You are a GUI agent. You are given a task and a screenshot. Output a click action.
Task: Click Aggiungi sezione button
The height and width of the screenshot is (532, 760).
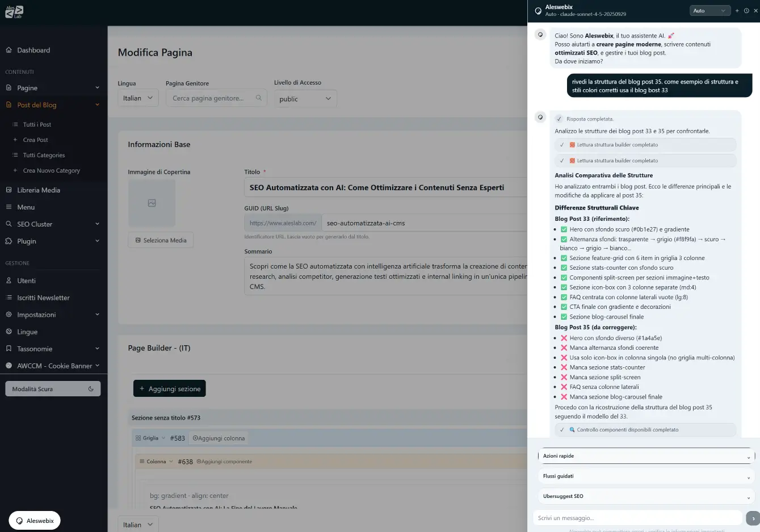(170, 389)
